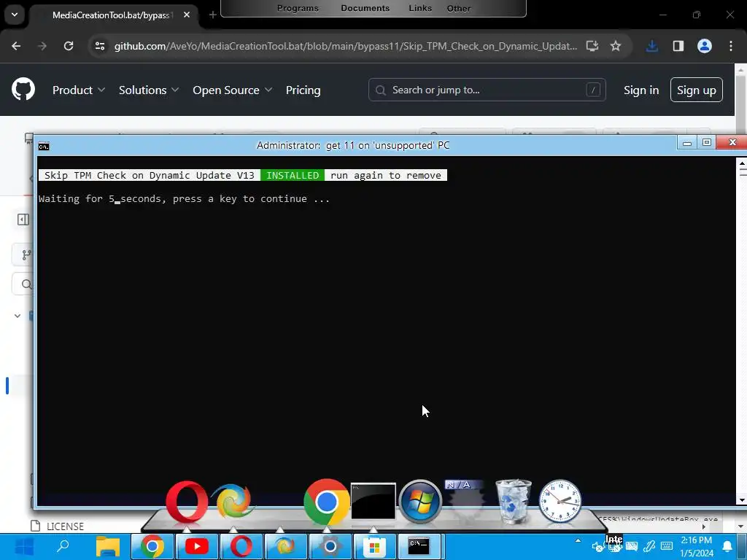Click the analog clock in the dock
The height and width of the screenshot is (560, 747).
click(x=560, y=502)
